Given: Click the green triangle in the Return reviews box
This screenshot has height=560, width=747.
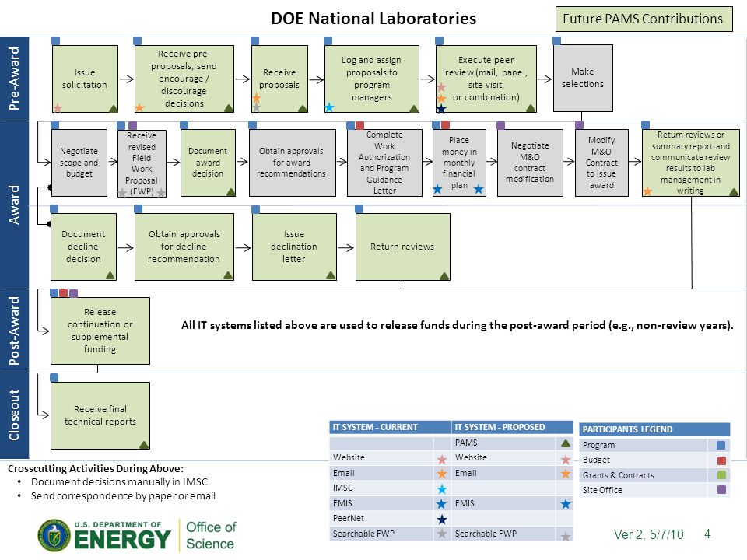Looking at the screenshot, I should 444,275.
